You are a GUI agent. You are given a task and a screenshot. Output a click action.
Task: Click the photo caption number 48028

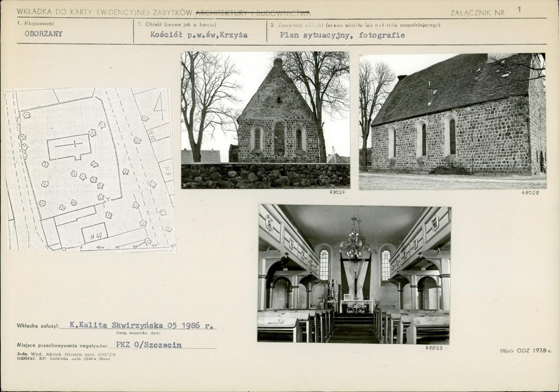click(x=530, y=193)
